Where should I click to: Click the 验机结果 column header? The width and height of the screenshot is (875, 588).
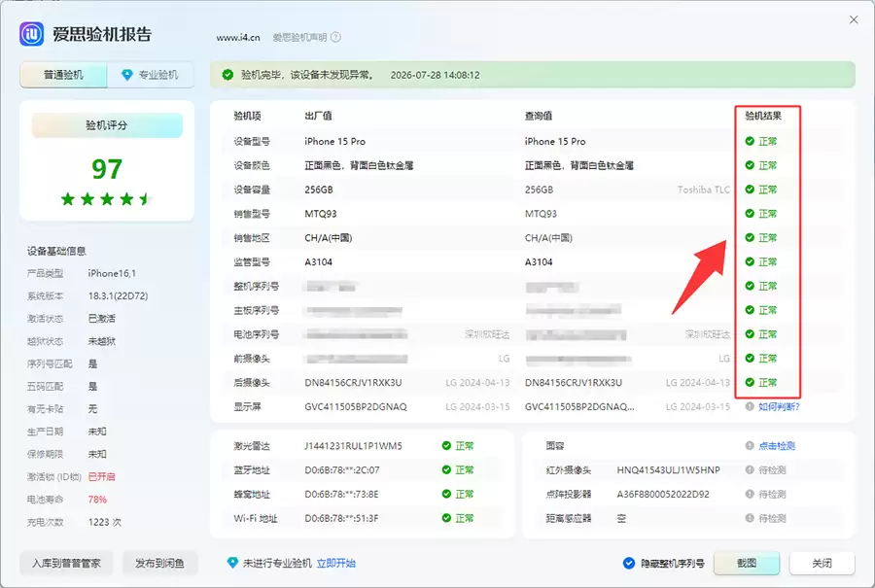pos(763,116)
